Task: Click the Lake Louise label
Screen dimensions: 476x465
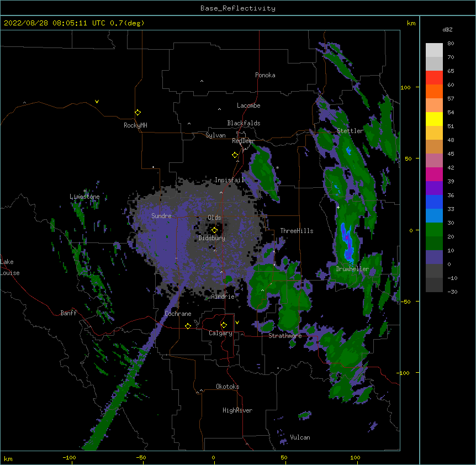Action: (x=10, y=267)
